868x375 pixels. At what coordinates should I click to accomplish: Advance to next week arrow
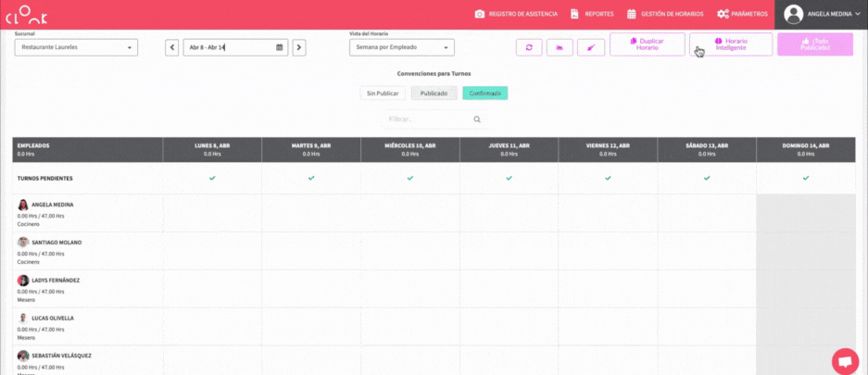(x=299, y=47)
